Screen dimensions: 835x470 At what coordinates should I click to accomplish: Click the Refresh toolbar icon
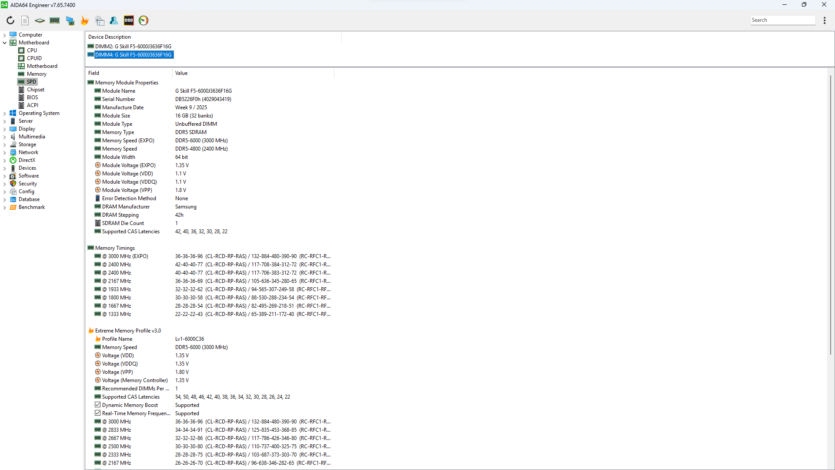click(x=10, y=20)
